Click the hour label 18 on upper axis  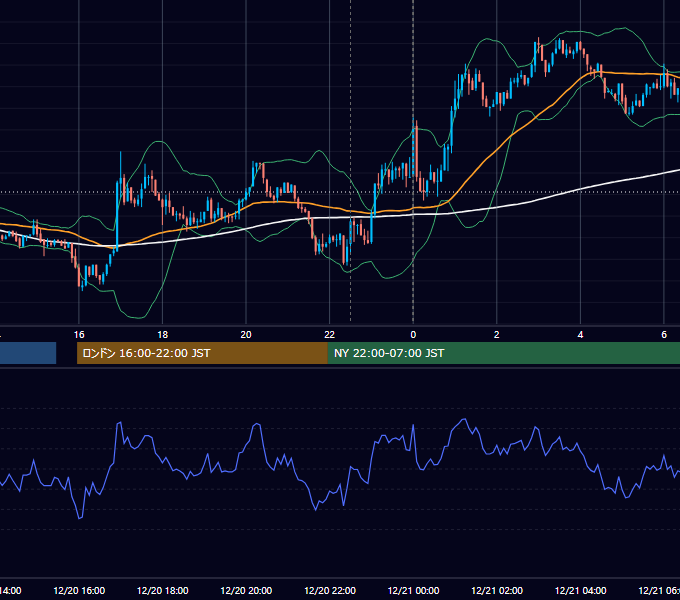point(162,335)
